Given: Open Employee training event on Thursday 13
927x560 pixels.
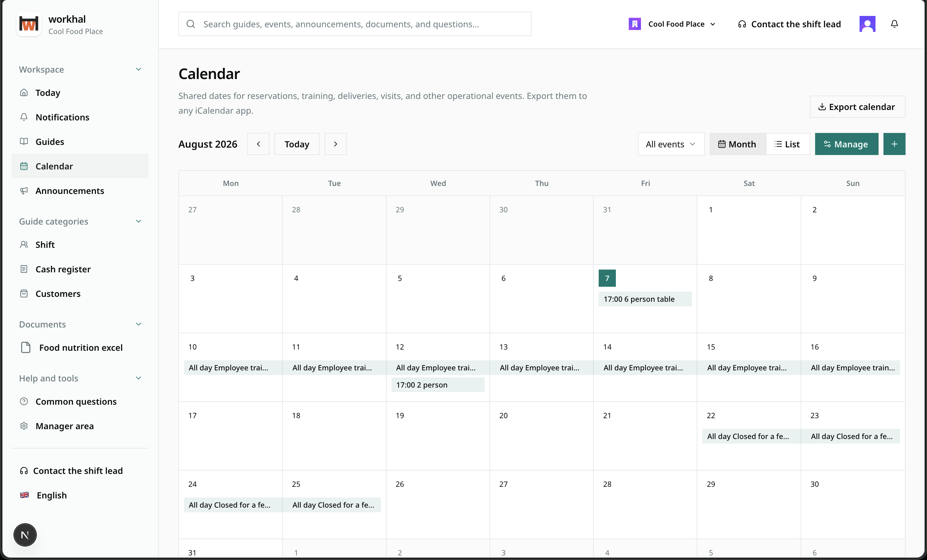Looking at the screenshot, I should coord(542,367).
